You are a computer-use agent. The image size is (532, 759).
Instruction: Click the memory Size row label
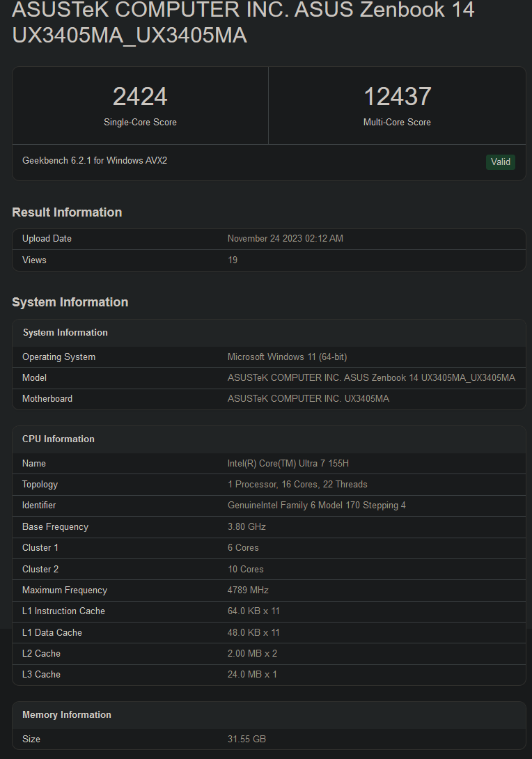click(x=31, y=739)
